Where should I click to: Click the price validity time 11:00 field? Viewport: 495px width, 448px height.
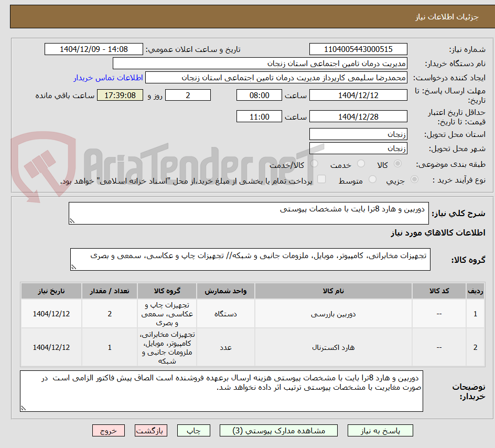[259, 116]
